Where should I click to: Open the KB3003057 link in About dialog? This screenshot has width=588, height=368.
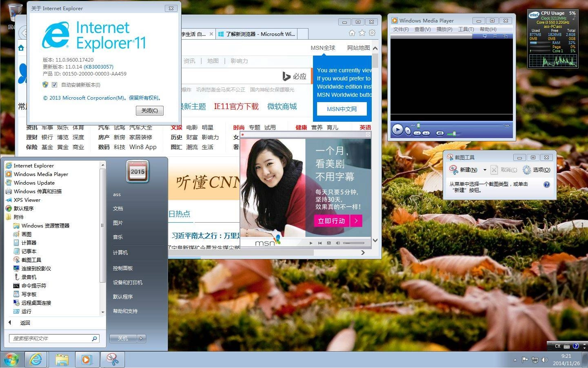[99, 67]
